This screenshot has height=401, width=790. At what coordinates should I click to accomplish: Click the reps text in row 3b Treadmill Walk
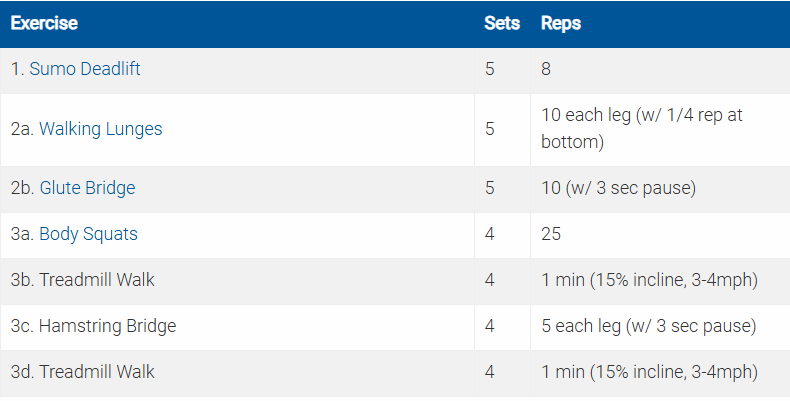tap(649, 280)
